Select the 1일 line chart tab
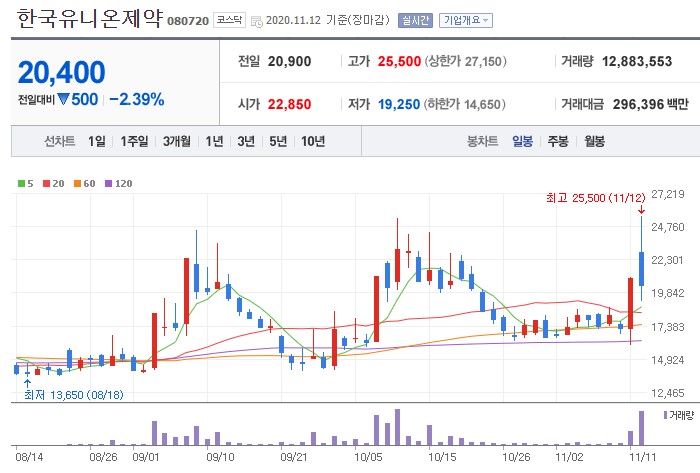 [x=97, y=141]
